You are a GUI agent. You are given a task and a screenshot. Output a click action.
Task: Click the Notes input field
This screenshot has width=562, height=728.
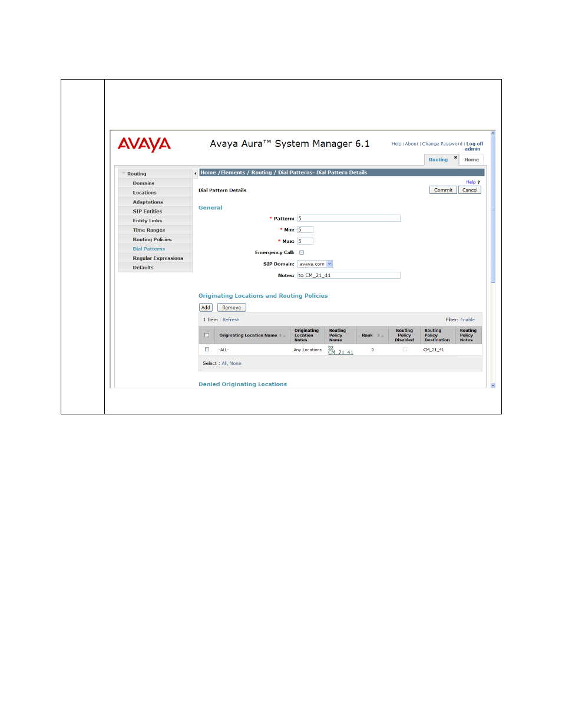349,275
